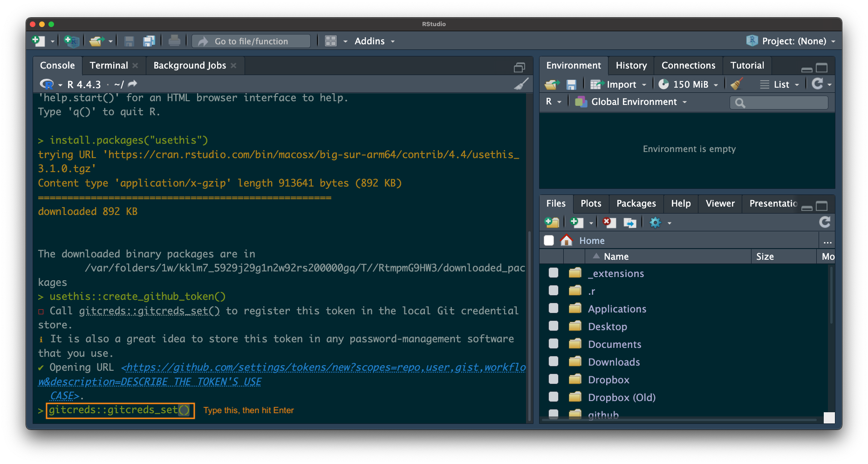Screen dimensions: 868x464
Task: Click the New Folder icon in Files pane
Action: coord(552,222)
